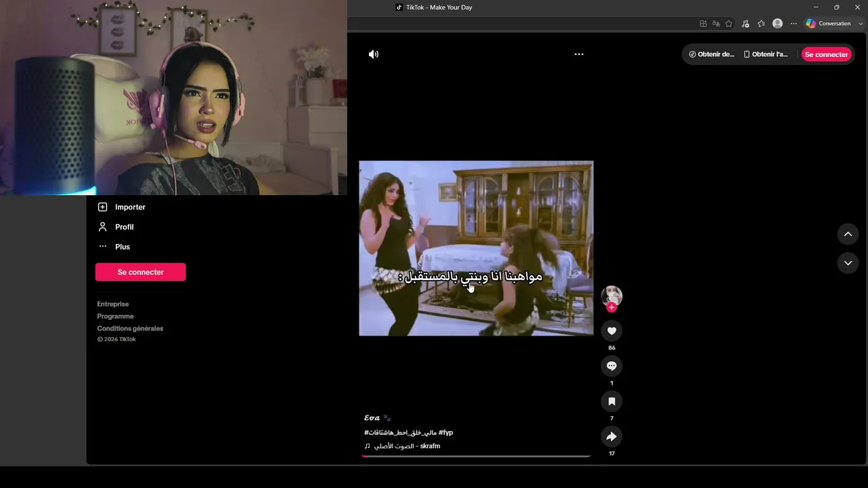Pause the playing dance video
Image resolution: width=868 pixels, height=488 pixels.
(x=476, y=248)
